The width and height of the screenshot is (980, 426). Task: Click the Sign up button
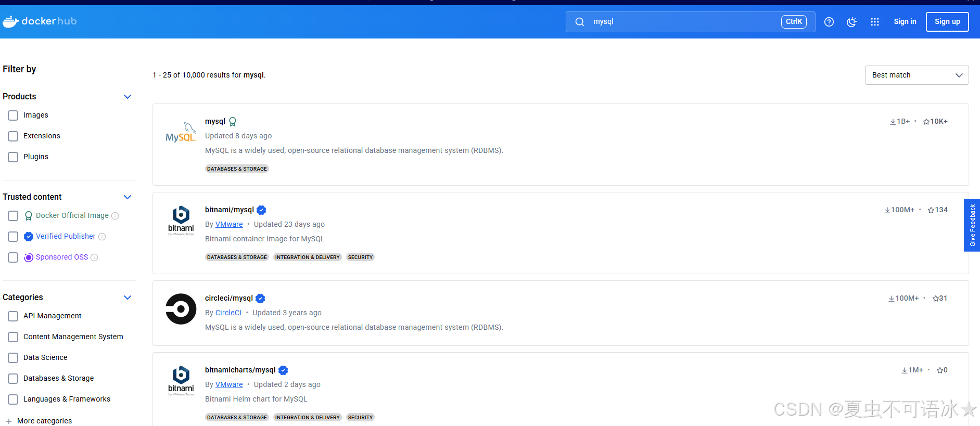coord(947,22)
